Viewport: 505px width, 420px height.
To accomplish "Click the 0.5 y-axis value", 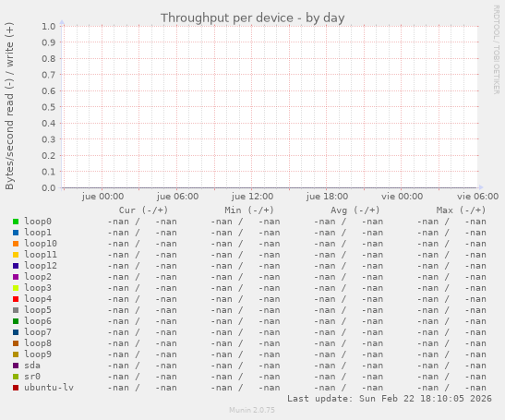I will 49,107.
